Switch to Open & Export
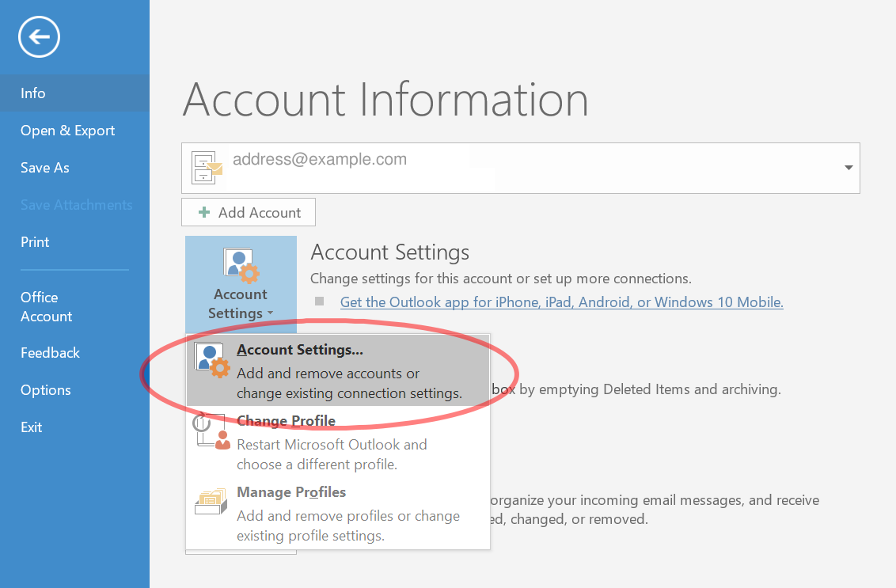 click(67, 130)
